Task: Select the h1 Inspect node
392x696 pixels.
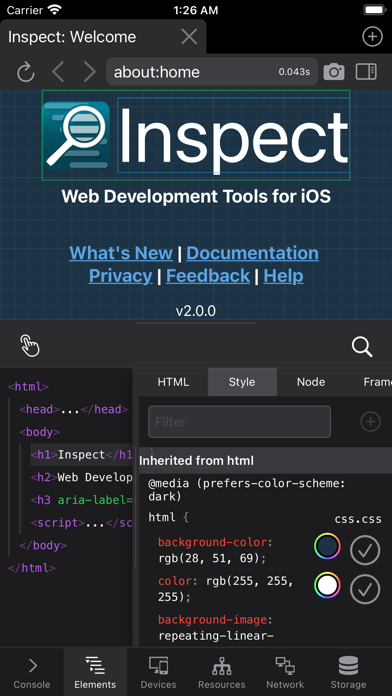Action: [x=82, y=455]
